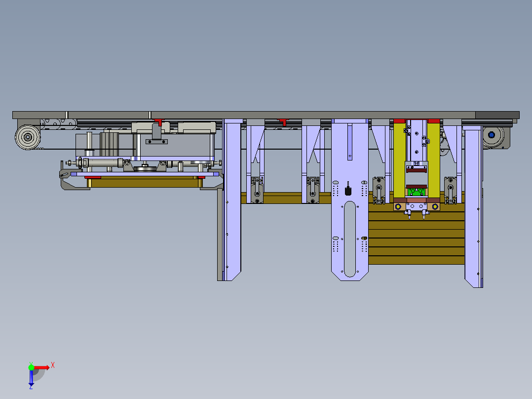532x399 pixels.
Task: Click the green Y axis dot of the triad
Action: [31, 367]
